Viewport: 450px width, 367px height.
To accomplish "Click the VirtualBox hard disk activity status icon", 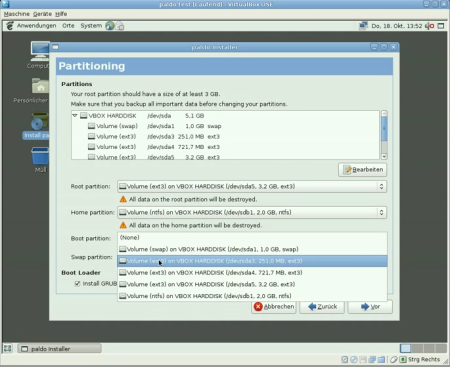I will pos(345,359).
